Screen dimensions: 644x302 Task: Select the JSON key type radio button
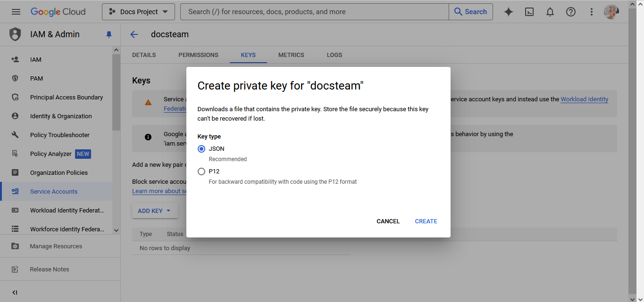(201, 149)
